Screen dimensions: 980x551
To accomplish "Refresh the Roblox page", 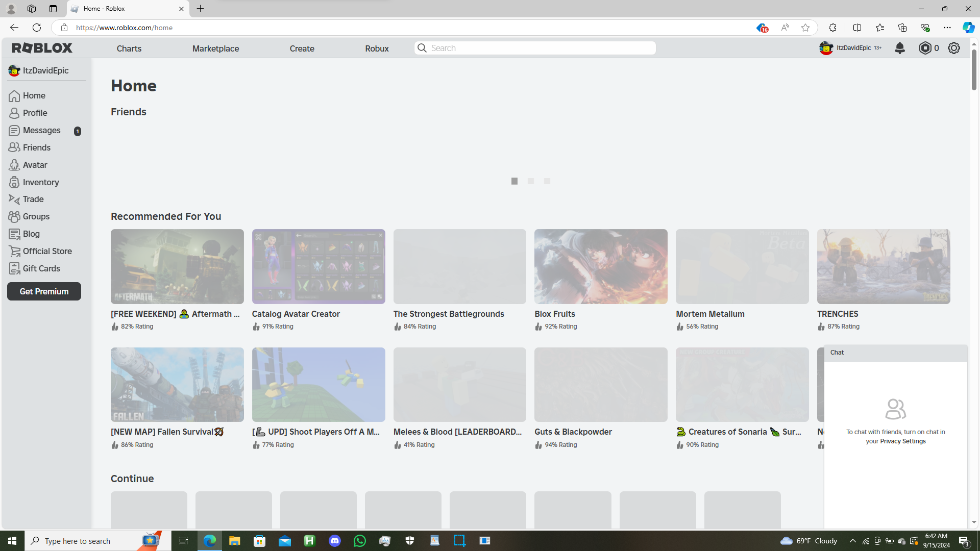I will tap(37, 28).
